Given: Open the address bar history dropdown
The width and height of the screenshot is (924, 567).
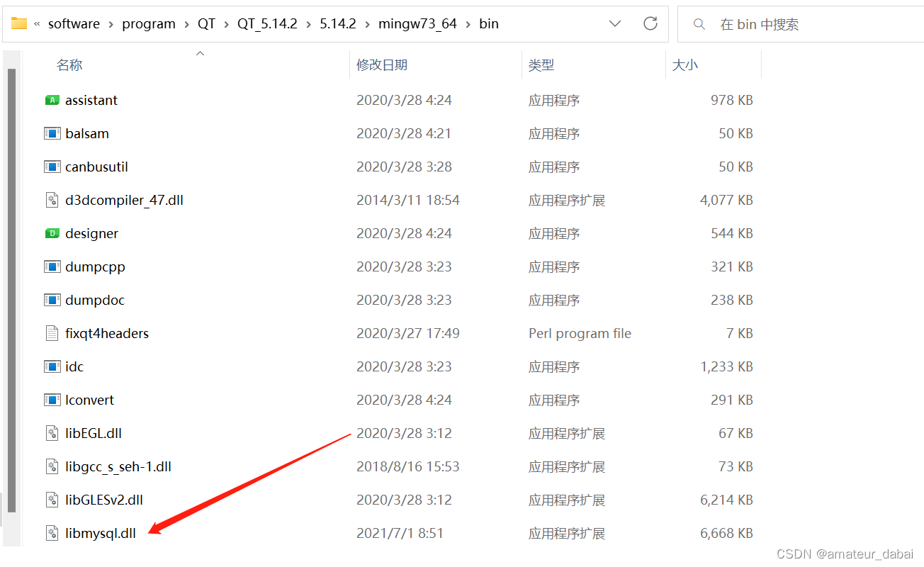Looking at the screenshot, I should pyautogui.click(x=616, y=23).
